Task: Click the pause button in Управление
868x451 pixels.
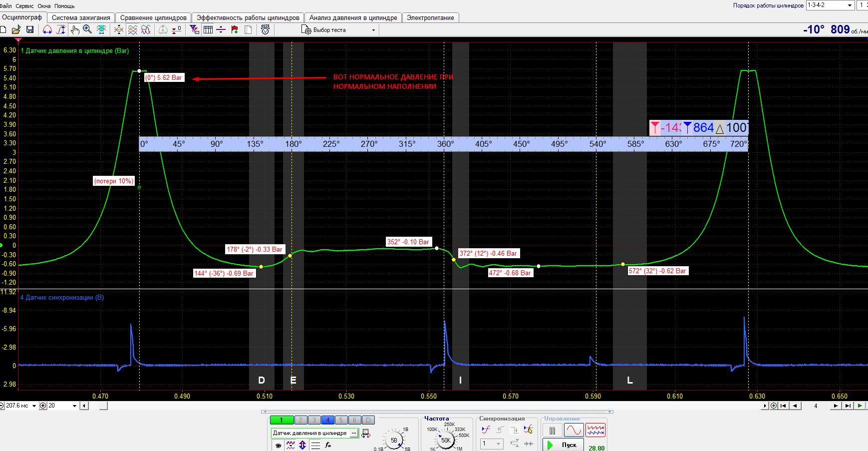Action: 552,430
